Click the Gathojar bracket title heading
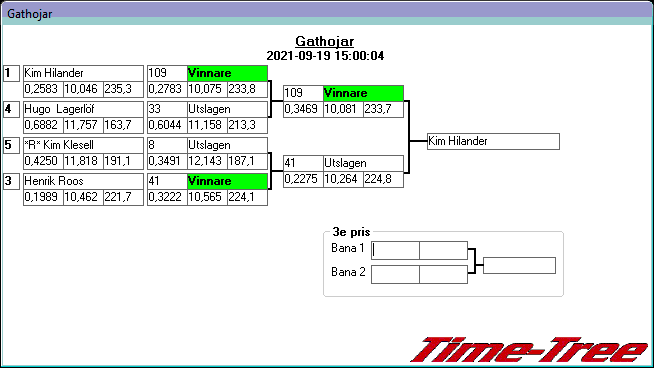This screenshot has height=368, width=654. point(325,41)
